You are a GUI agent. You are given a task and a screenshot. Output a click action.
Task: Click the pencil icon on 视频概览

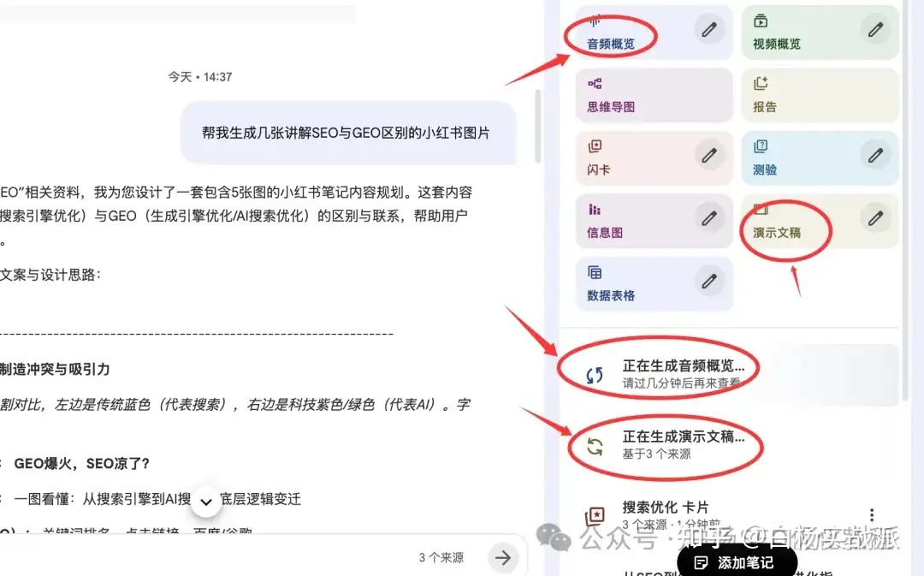pos(875,29)
